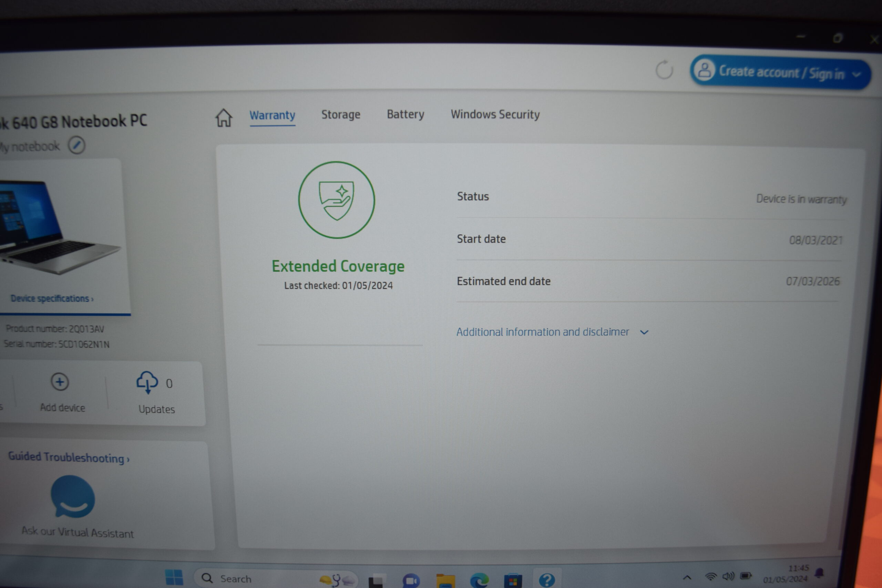Go to the home page icon
This screenshot has height=588, width=882.
coord(224,118)
